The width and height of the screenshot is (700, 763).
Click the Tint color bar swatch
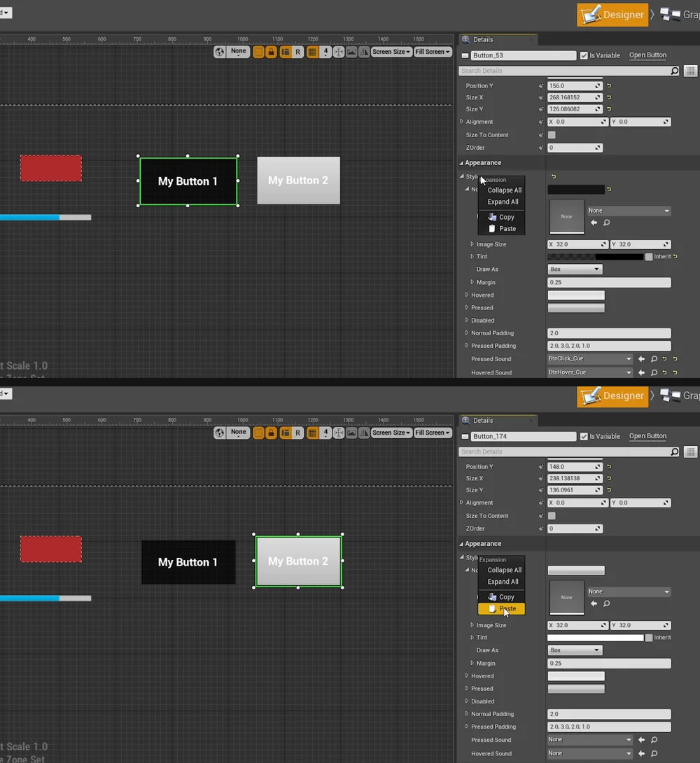coord(595,256)
